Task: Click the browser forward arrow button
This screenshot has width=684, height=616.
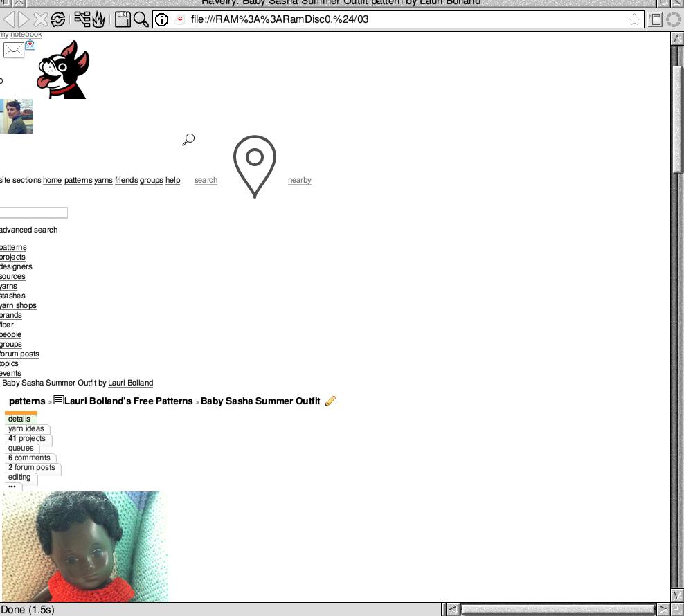Action: click(24, 19)
